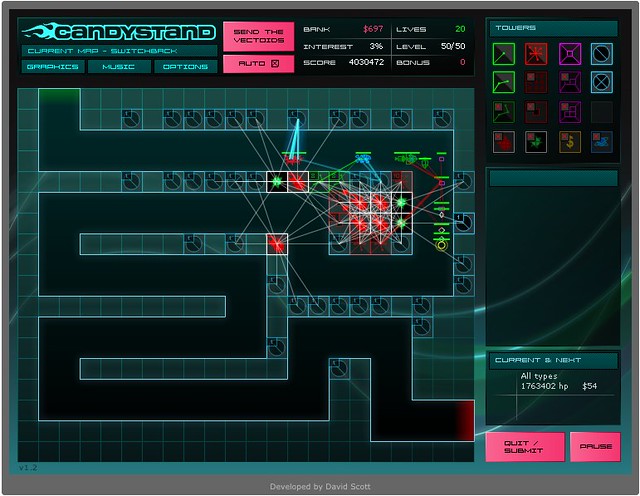640x496 pixels.
Task: Click the yellow circle vectoid enemy
Action: pos(441,245)
